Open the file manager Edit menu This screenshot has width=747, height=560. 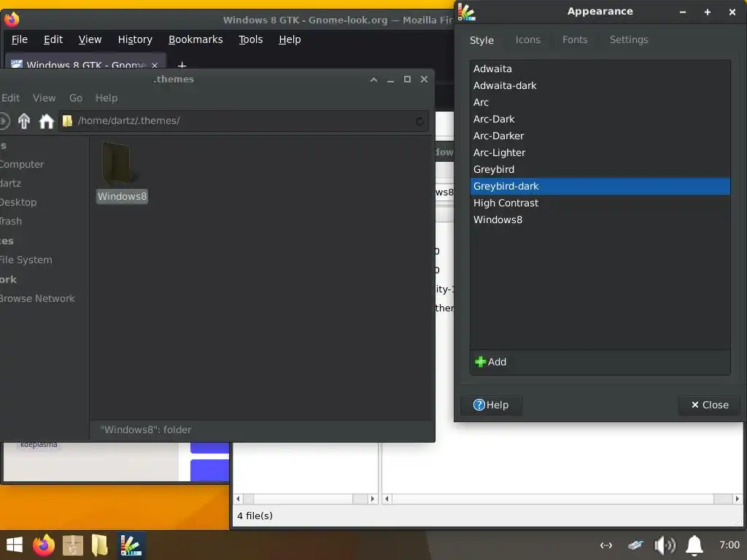[x=10, y=98]
